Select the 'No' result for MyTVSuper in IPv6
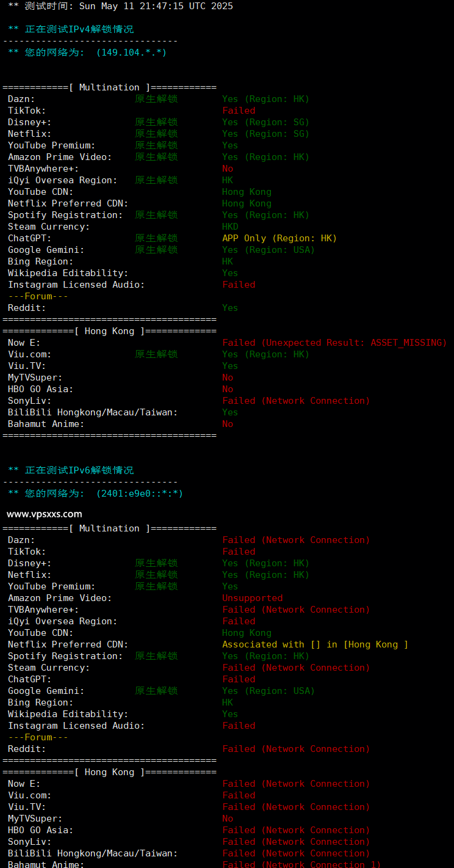 228,819
